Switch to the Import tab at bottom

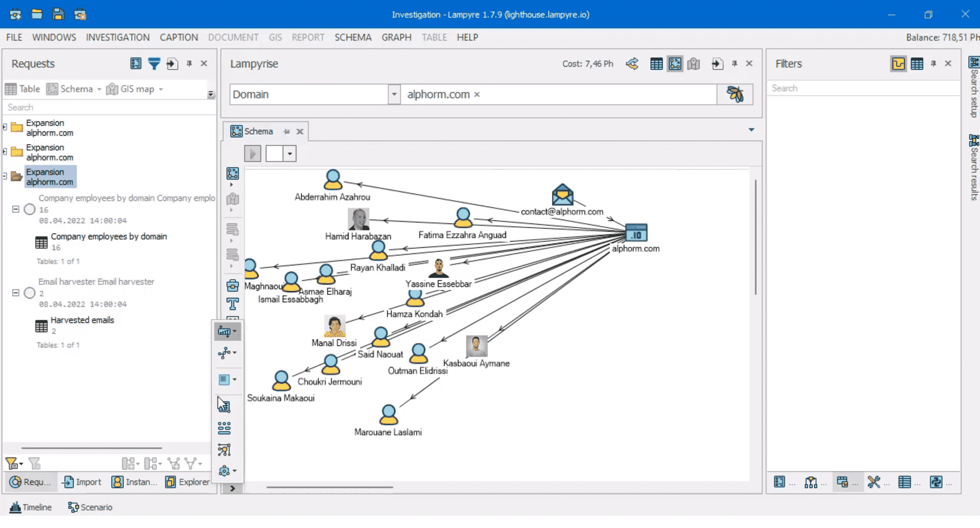click(x=82, y=482)
